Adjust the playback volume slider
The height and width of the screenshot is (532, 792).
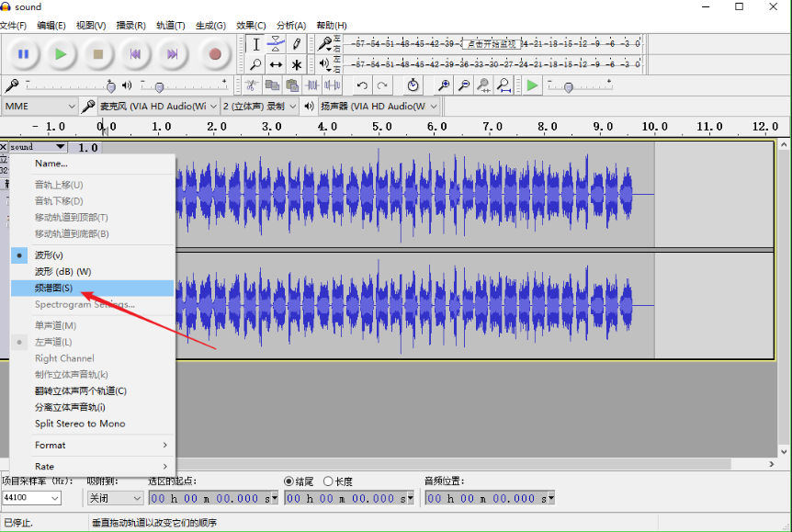pos(160,87)
